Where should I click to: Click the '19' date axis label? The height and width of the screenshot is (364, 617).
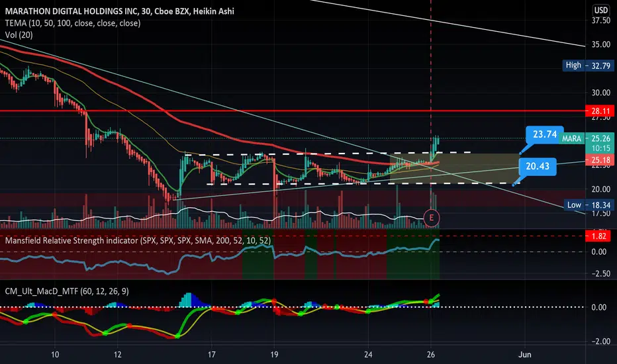pos(274,355)
